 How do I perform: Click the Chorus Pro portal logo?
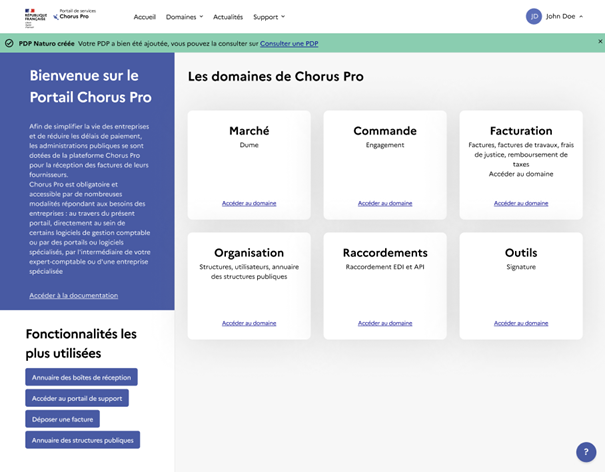click(x=74, y=14)
